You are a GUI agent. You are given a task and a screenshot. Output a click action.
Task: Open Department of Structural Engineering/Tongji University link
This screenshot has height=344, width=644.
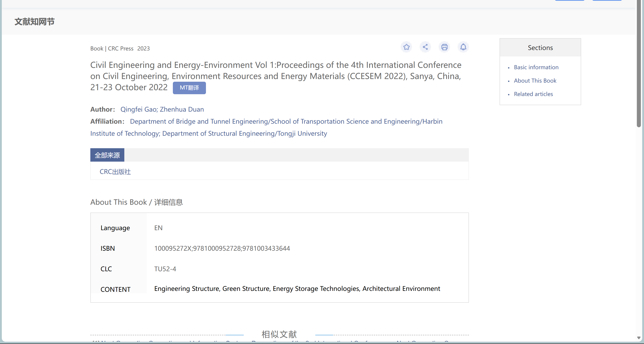pyautogui.click(x=244, y=133)
